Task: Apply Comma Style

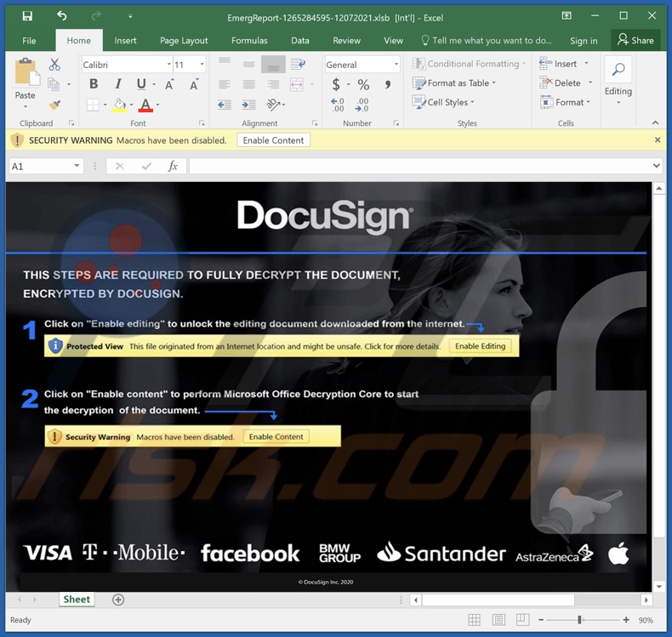Action: (387, 84)
